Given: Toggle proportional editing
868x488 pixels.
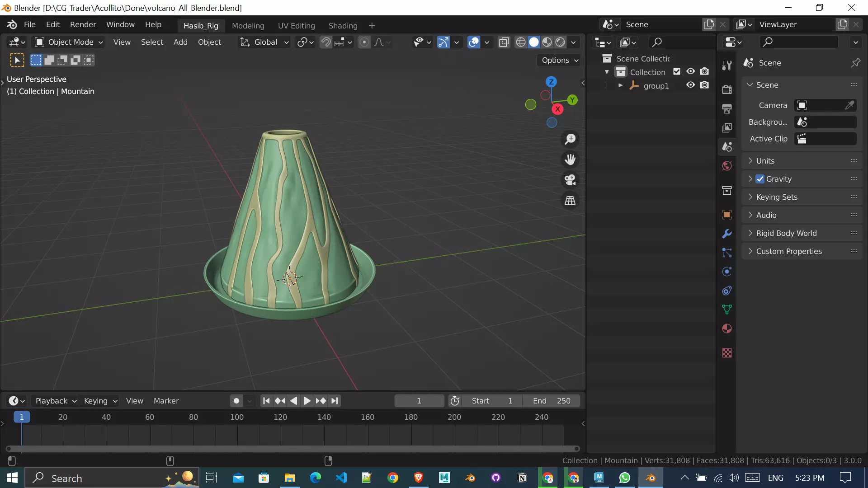Looking at the screenshot, I should [364, 42].
